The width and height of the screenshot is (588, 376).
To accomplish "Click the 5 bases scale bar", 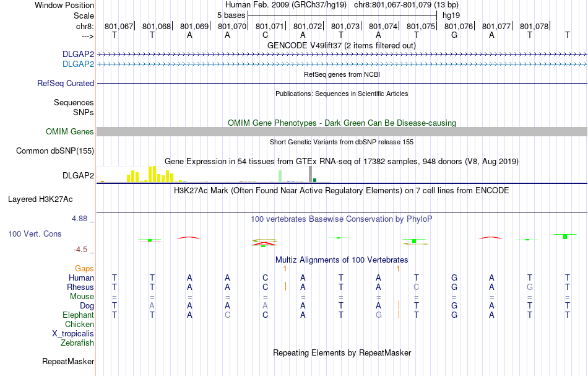I will tap(342, 15).
